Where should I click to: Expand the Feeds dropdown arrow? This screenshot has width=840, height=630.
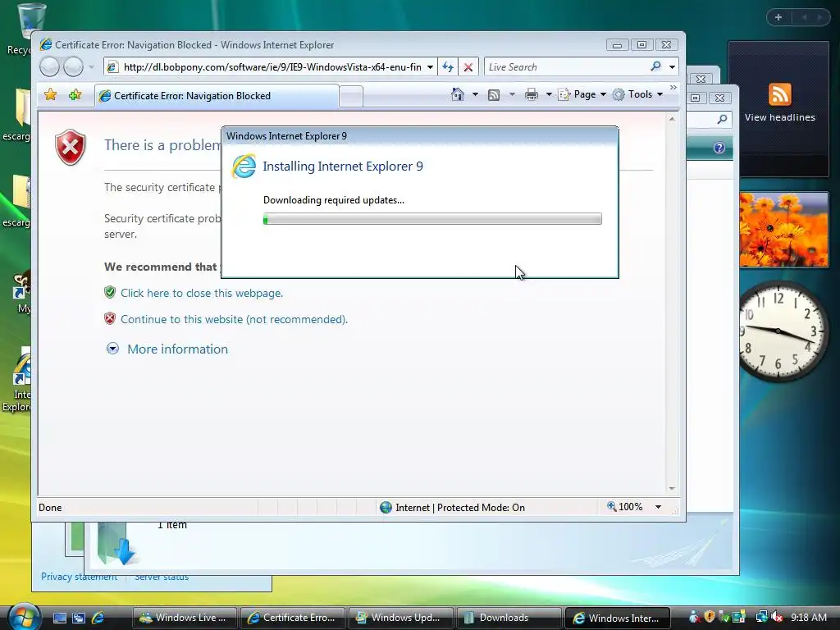click(x=512, y=94)
